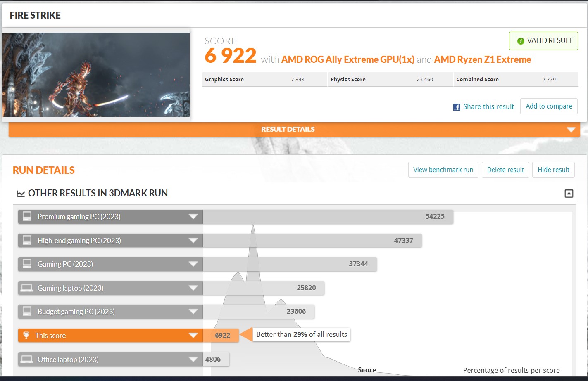This screenshot has height=381, width=588.
Task: Expand the High-end gaming PC (2023) dropdown
Action: click(x=193, y=241)
